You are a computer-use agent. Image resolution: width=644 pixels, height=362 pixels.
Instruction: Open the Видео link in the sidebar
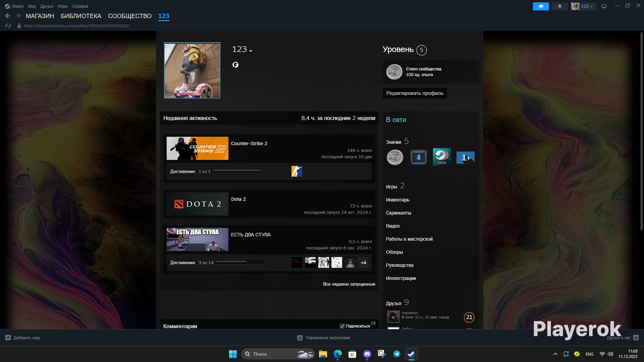click(x=393, y=226)
